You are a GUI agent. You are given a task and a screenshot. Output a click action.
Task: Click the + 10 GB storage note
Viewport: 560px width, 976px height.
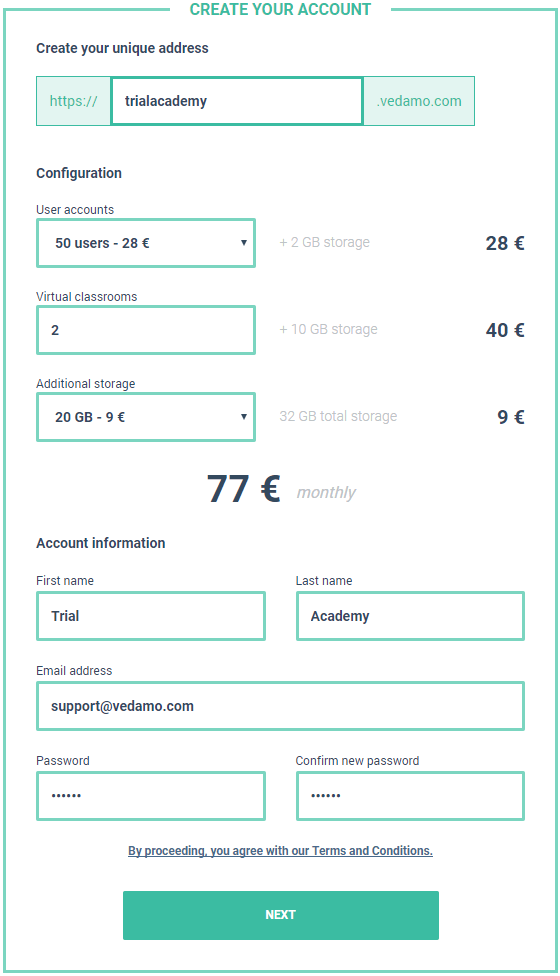click(x=328, y=329)
